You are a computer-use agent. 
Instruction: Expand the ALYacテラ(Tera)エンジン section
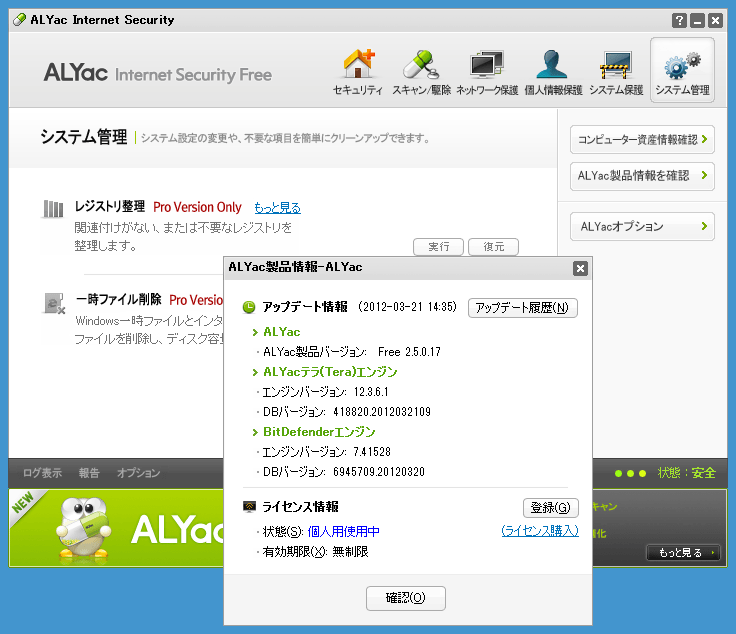click(x=255, y=372)
